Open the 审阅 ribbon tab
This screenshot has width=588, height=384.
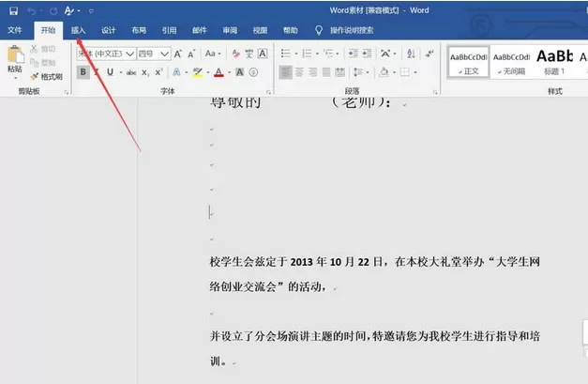[x=230, y=30]
